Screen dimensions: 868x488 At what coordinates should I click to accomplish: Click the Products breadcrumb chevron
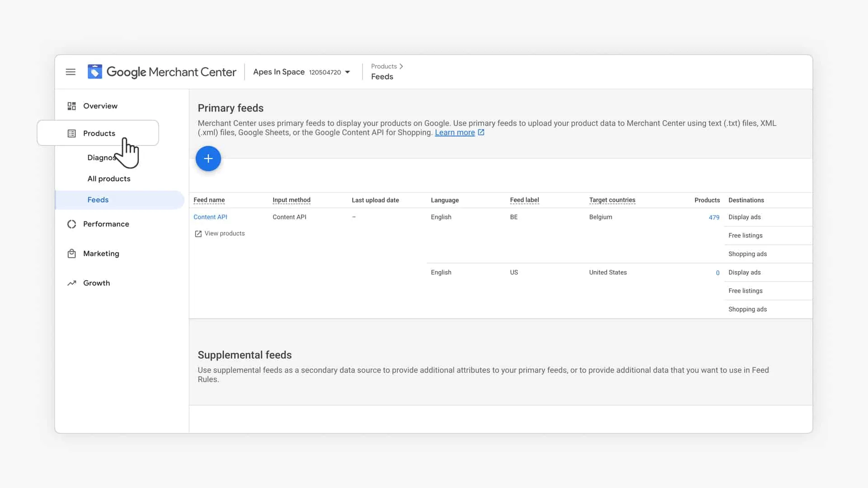pyautogui.click(x=401, y=66)
